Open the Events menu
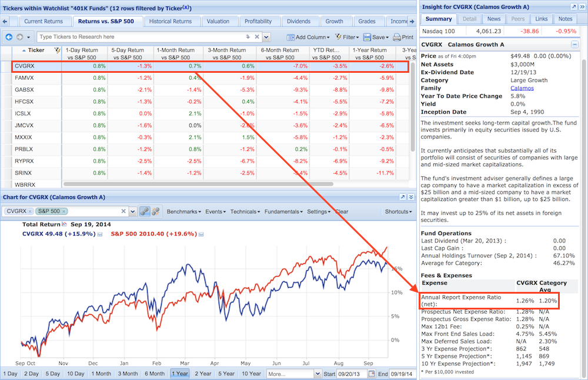Image resolution: width=588 pixels, height=380 pixels. click(x=215, y=212)
